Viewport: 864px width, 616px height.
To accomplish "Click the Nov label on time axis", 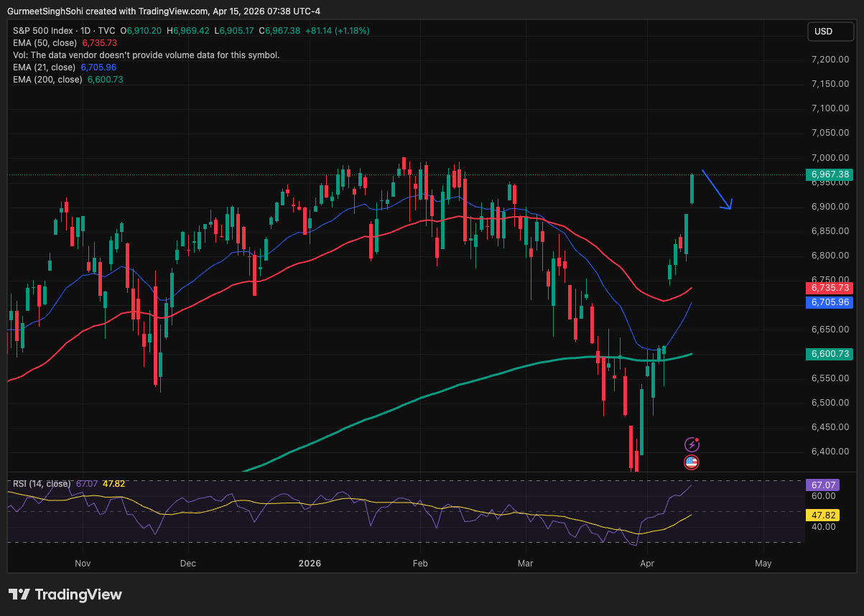I will point(83,564).
